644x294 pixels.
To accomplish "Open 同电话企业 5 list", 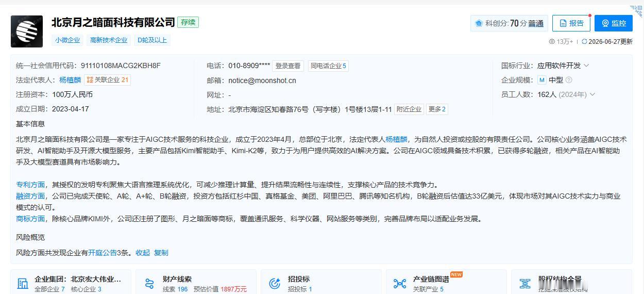I will [x=328, y=66].
